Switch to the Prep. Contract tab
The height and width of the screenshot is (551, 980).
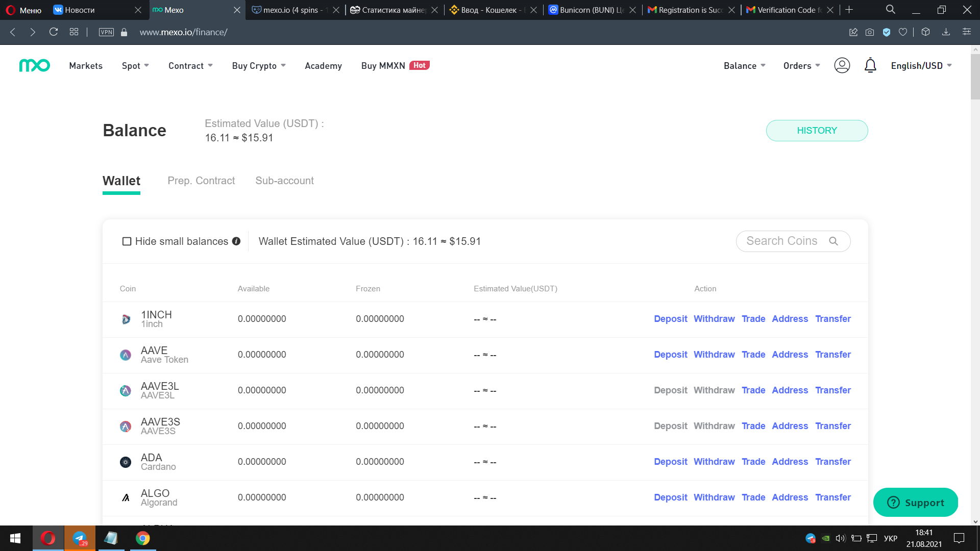point(201,181)
